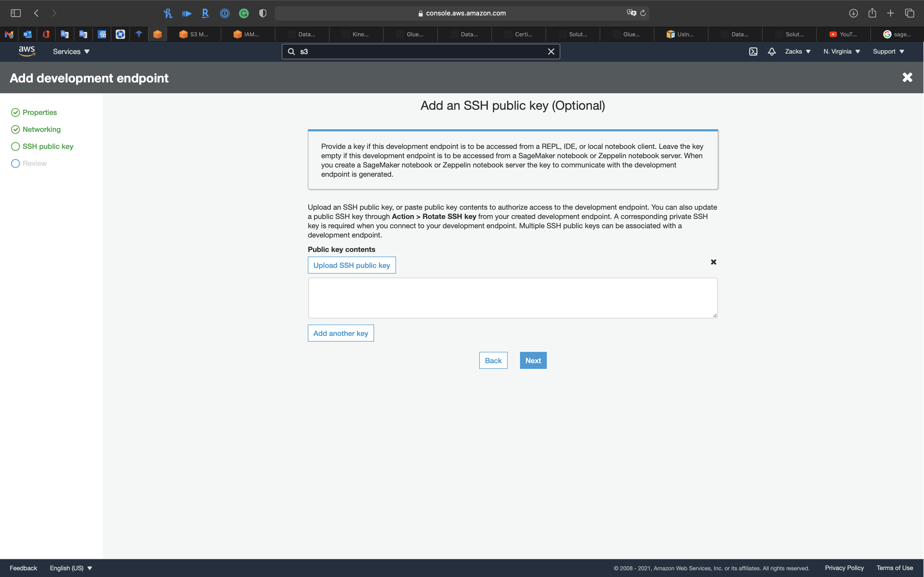Select the SSH public key step
The height and width of the screenshot is (577, 924).
(48, 147)
